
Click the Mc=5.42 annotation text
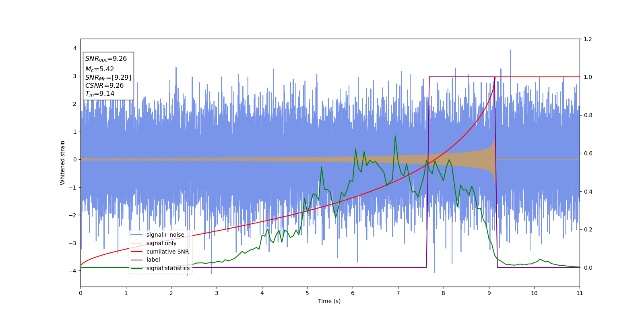(x=99, y=69)
